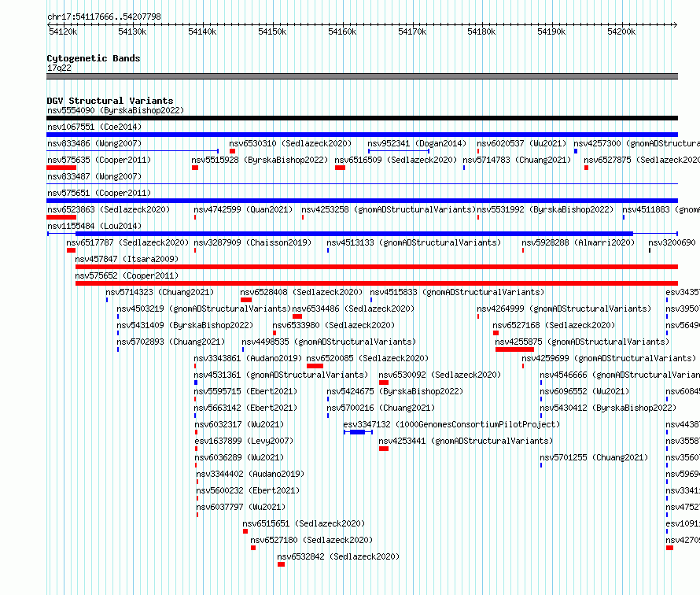This screenshot has width=700, height=595.
Task: Click the nsv5714323 (Chuang2021) label
Action: 160,292
